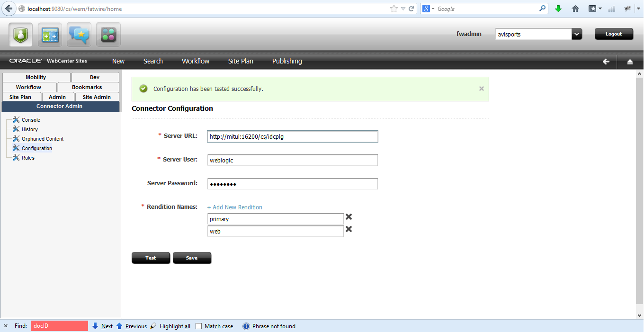Click the Home icon in the browser toolbar
This screenshot has height=332, width=644.
pos(575,9)
